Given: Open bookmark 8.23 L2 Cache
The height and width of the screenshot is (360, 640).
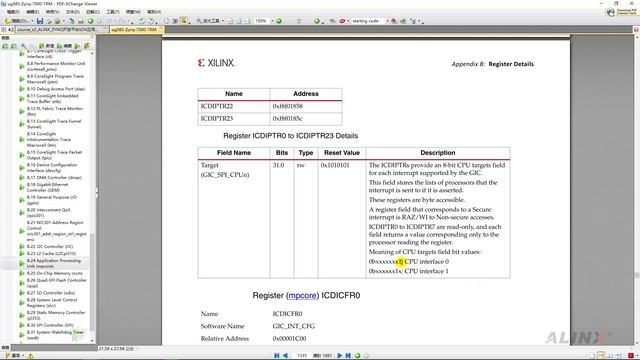Looking at the screenshot, I should point(51,253).
